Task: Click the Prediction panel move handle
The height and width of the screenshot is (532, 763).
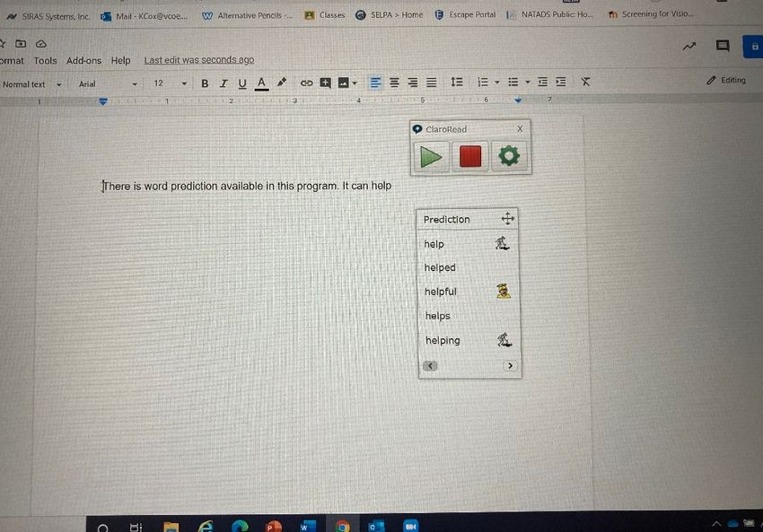Action: (x=507, y=219)
